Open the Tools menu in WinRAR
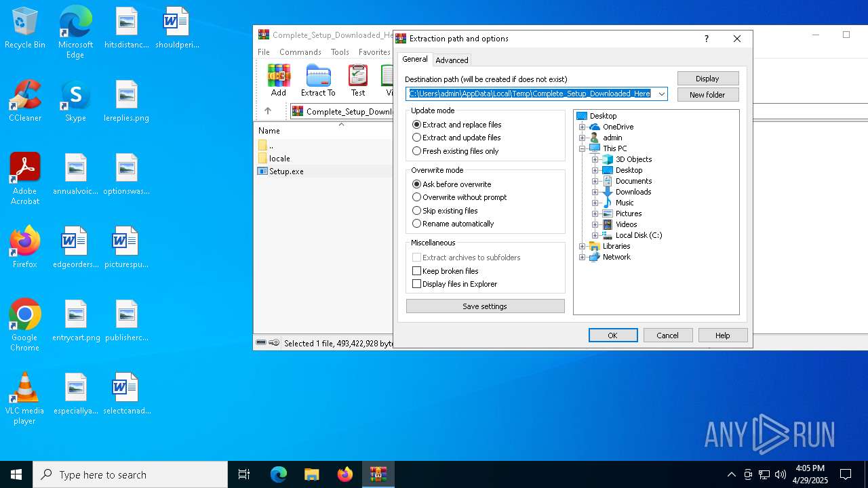Screen dimensions: 868x488 pyautogui.click(x=340, y=52)
